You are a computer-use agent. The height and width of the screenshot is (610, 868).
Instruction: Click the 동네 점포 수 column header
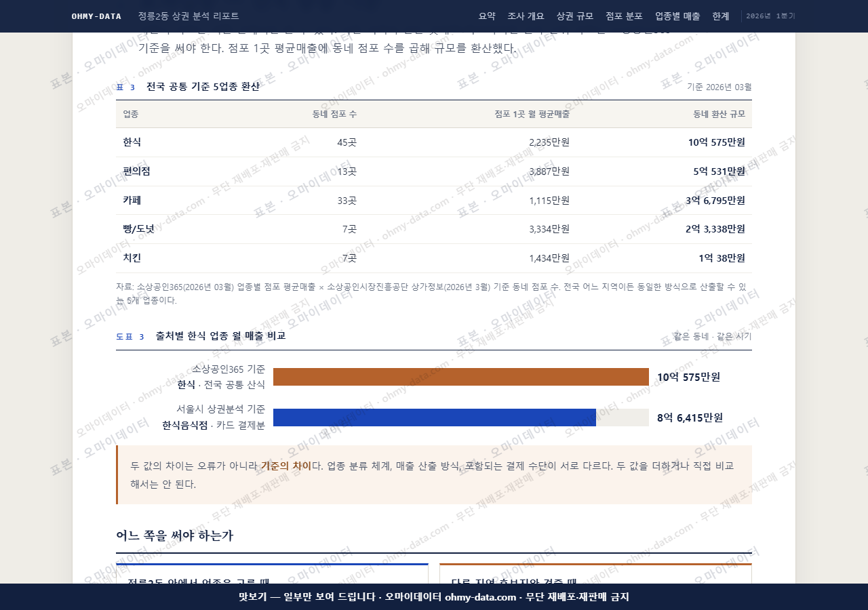[334, 114]
